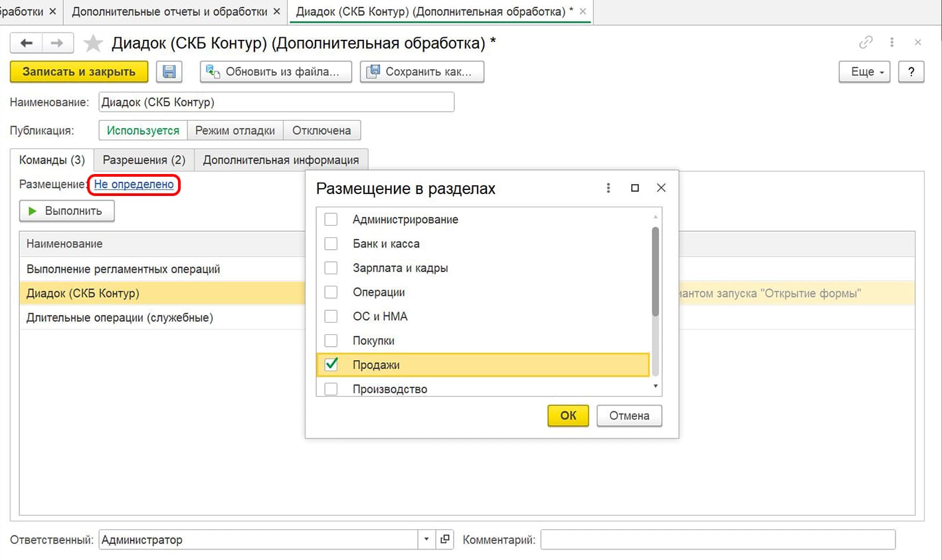
Task: Switch to the Команды (3) tab
Action: 52,159
